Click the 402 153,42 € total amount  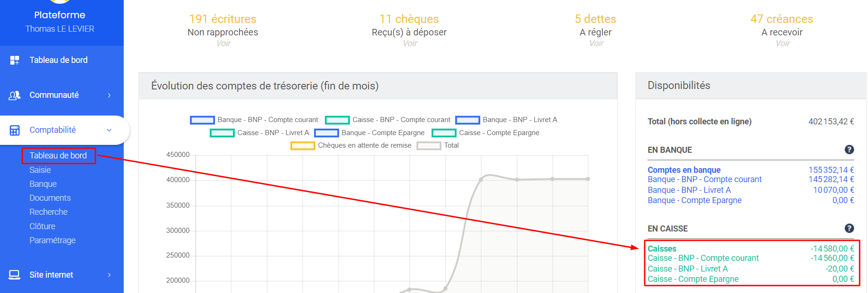click(831, 122)
